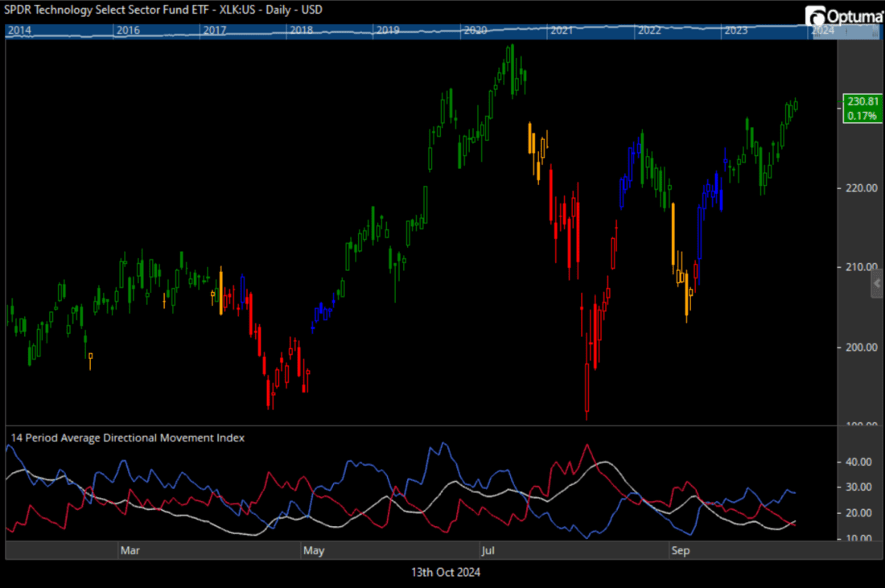Viewport: 885px width, 588px height.
Task: Click the 2014 label in overview timeline
Action: 20,31
